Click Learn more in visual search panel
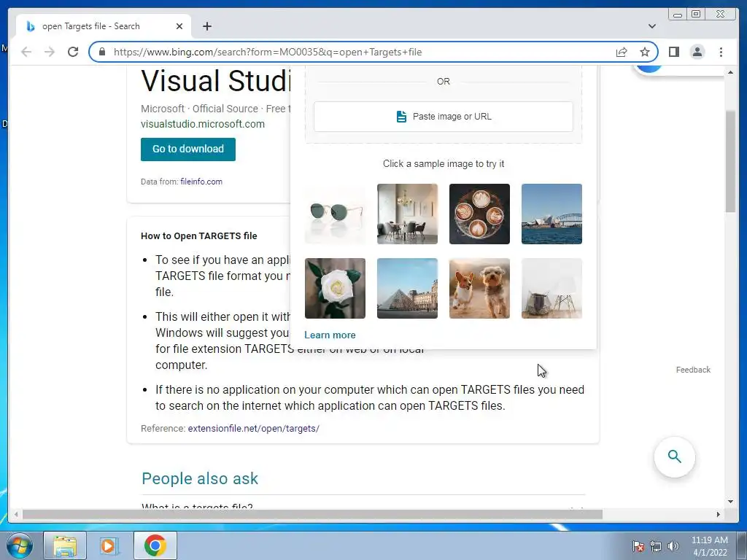This screenshot has height=560, width=747. point(330,335)
